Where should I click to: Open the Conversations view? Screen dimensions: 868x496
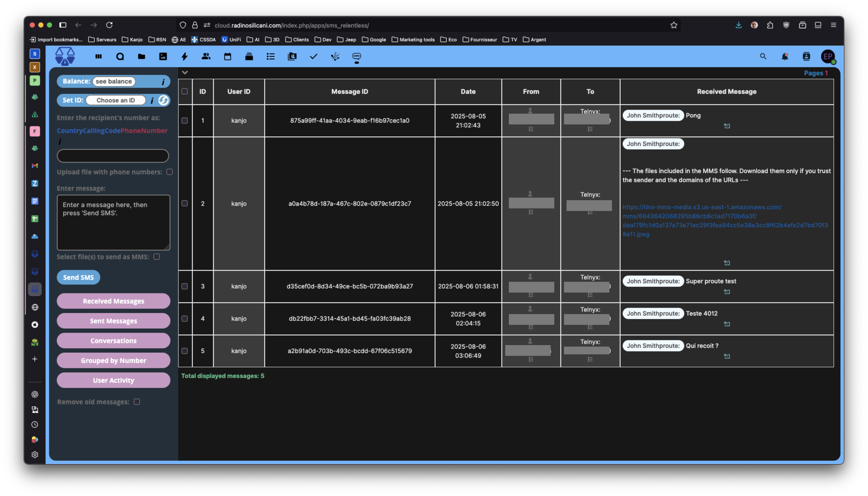tap(113, 341)
